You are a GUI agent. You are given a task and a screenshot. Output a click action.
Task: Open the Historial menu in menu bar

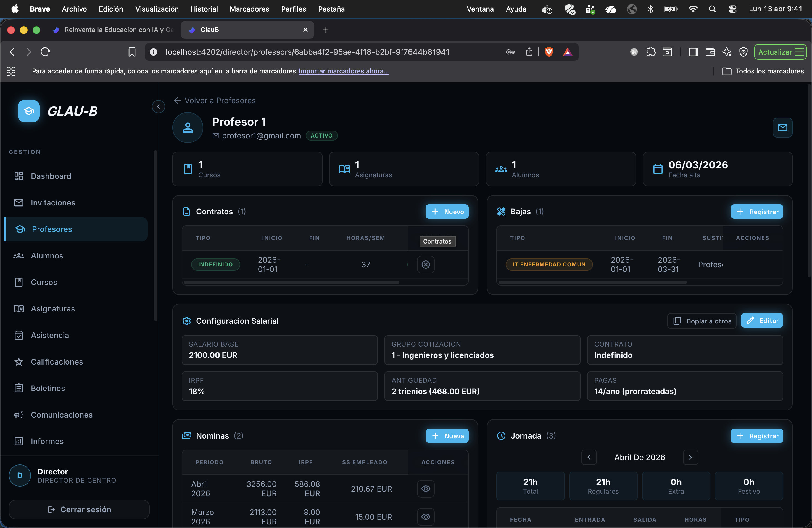pyautogui.click(x=204, y=9)
